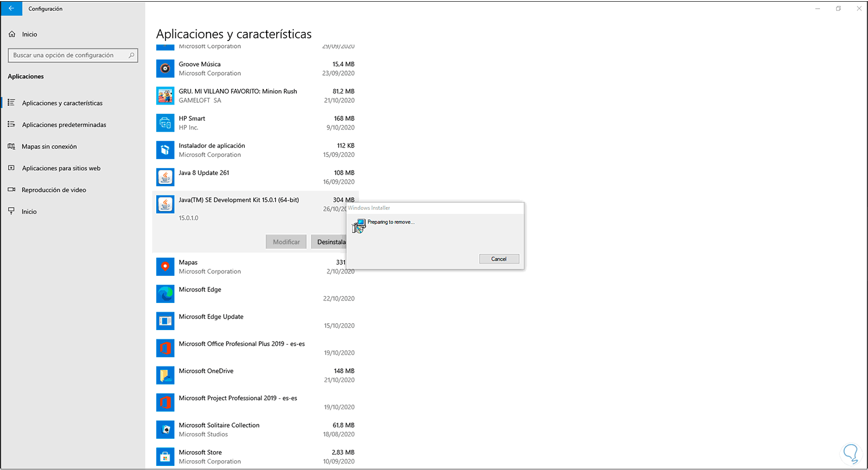Screen dimensions: 868x470
Task: Select Groove Música app name
Action: tap(200, 64)
